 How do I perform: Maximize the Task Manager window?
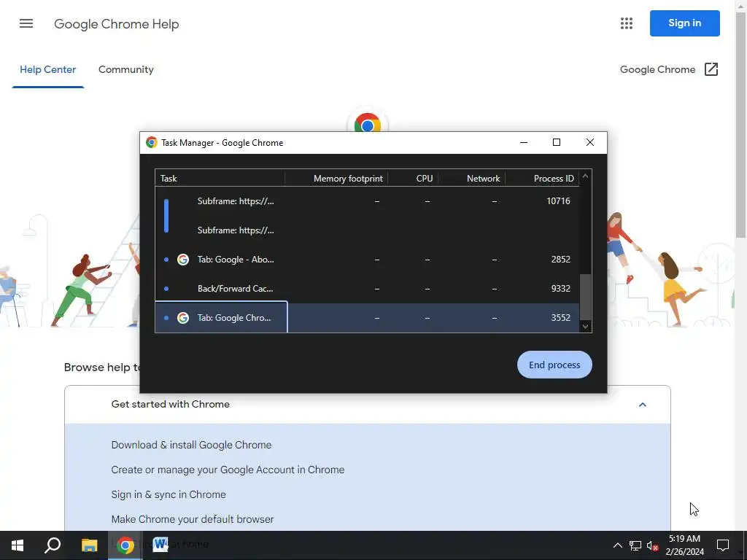(x=557, y=142)
